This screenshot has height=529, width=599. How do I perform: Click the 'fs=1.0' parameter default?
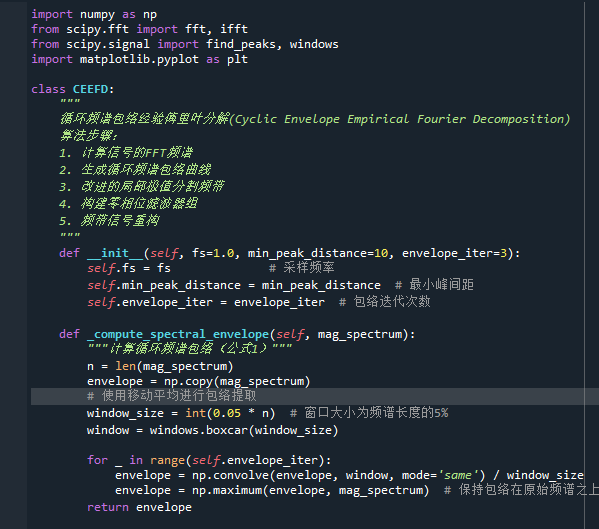point(213,253)
